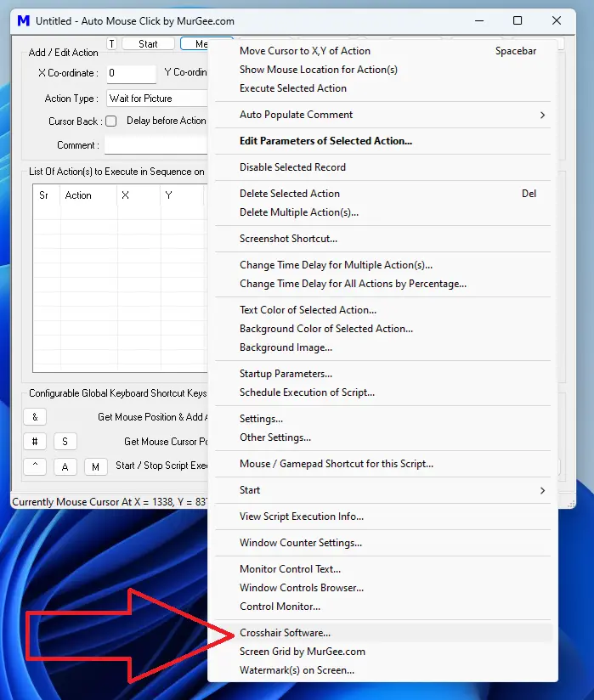The height and width of the screenshot is (700, 594).
Task: Click the Start button in toolbar
Action: click(148, 44)
